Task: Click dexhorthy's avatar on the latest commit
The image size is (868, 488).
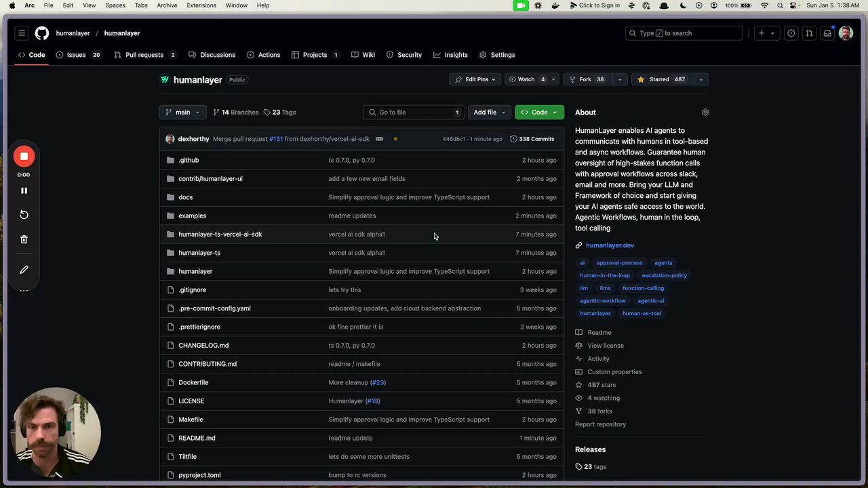Action: [170, 139]
